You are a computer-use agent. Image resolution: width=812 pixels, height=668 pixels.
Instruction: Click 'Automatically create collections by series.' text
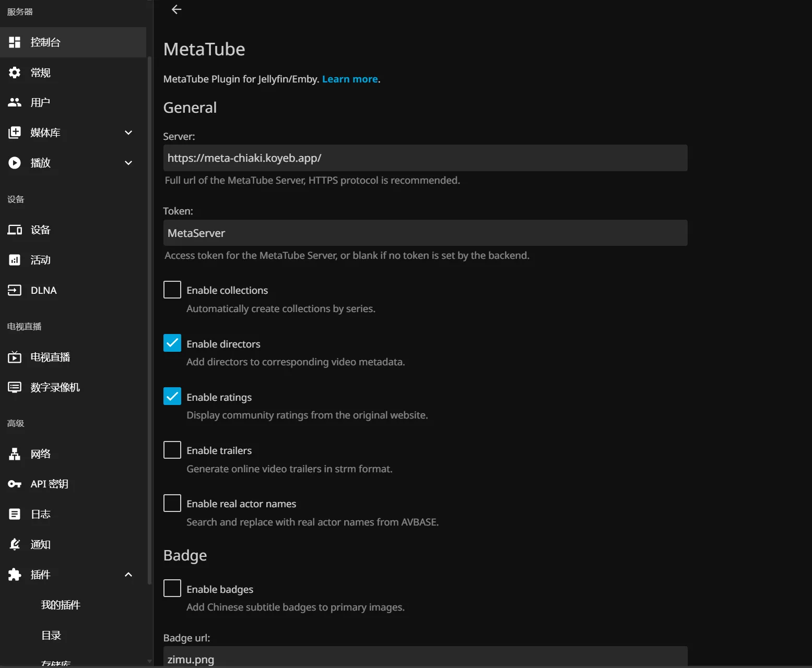(281, 308)
